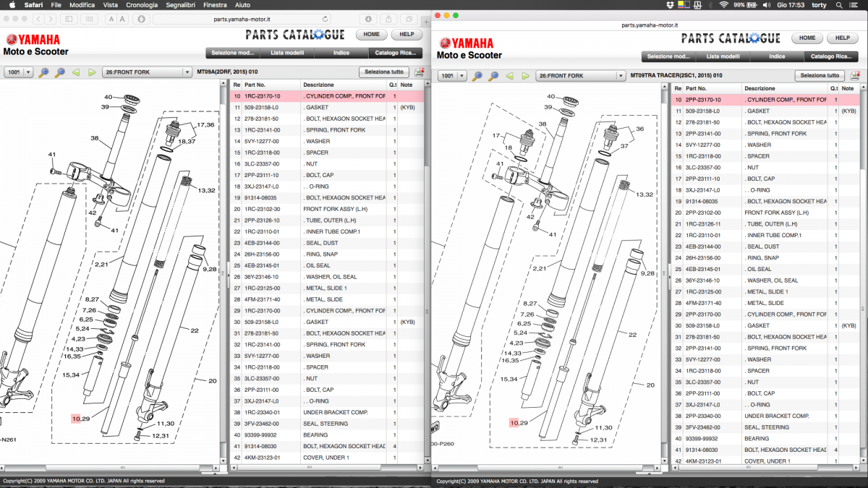The width and height of the screenshot is (868, 488).
Task: Go to previous figure in MT09A catalogue
Action: (x=77, y=72)
